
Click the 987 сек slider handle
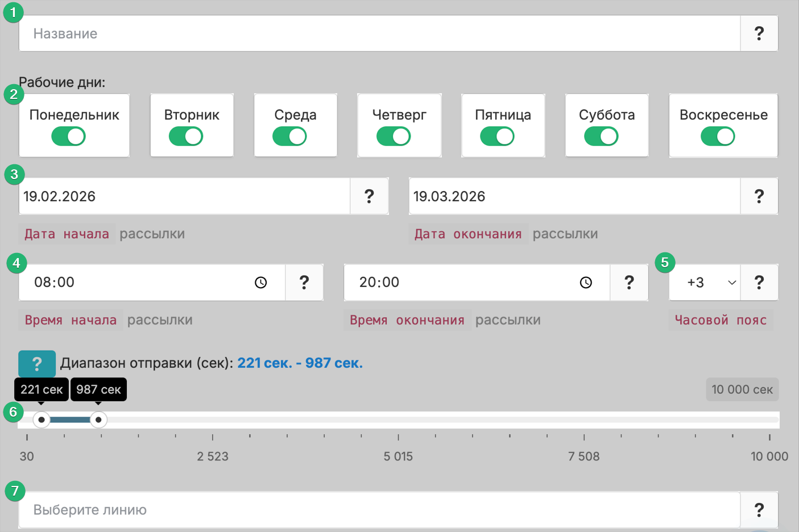click(98, 420)
